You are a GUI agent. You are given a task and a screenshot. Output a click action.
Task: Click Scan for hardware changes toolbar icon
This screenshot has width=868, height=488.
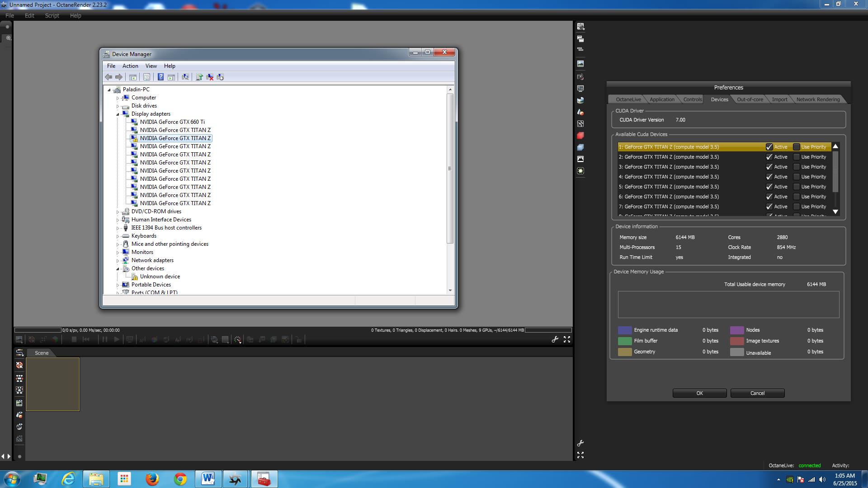coord(185,77)
